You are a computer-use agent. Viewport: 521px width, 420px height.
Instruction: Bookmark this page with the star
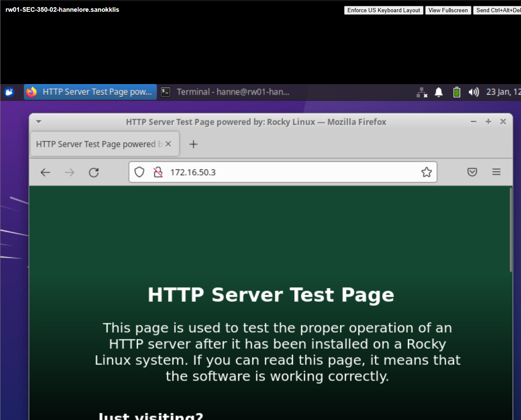pyautogui.click(x=426, y=172)
